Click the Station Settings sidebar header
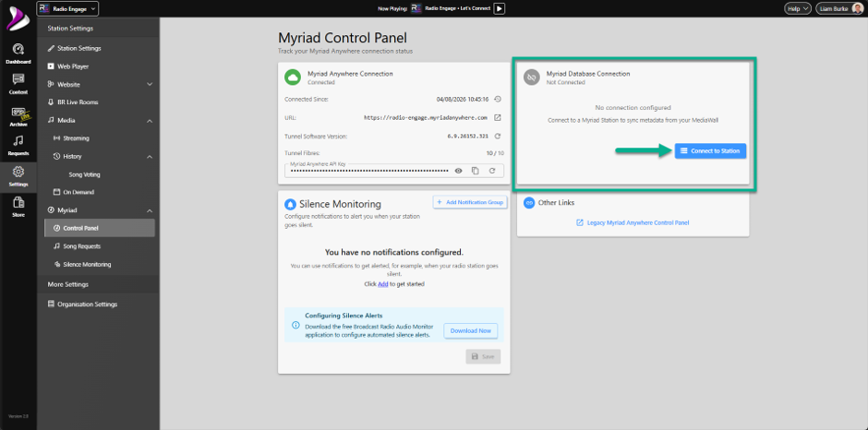 pyautogui.click(x=70, y=29)
